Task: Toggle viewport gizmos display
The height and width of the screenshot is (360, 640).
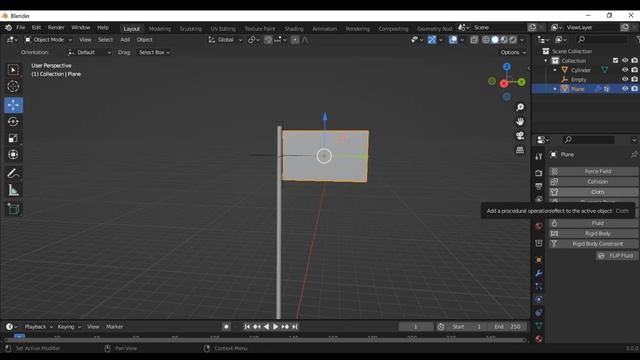Action: [432, 40]
